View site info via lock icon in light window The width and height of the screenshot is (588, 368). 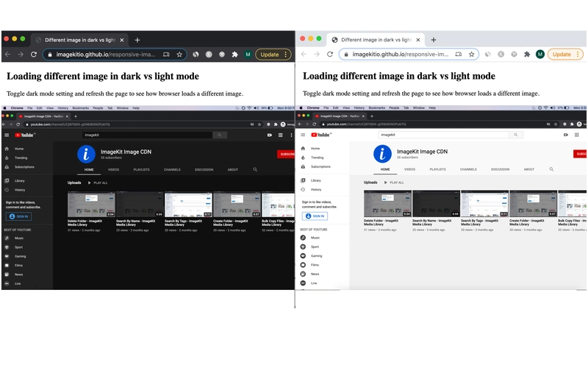[x=345, y=54]
